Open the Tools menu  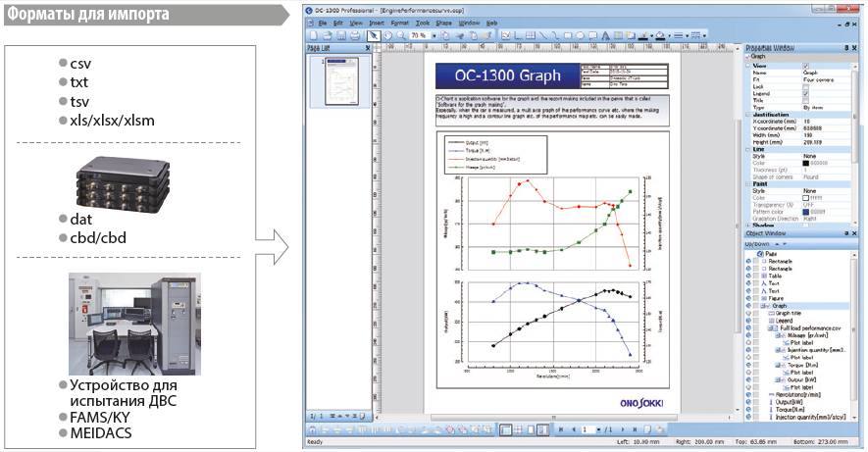423,24
